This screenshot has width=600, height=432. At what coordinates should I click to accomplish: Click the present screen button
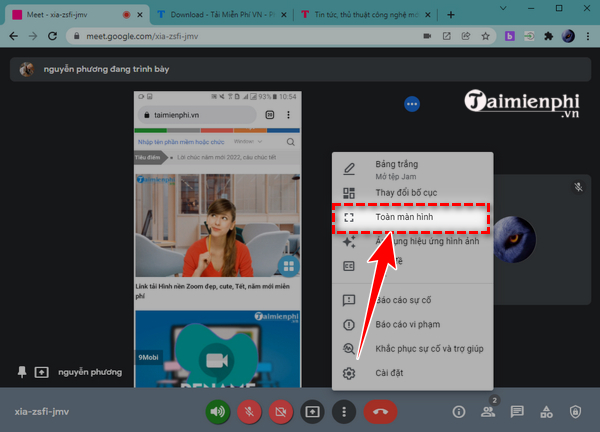[312, 412]
